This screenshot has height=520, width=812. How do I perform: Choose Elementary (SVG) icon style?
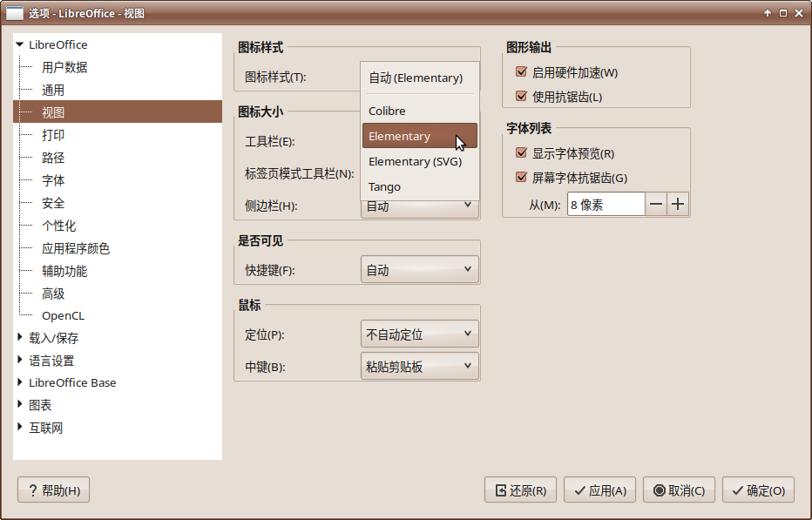tap(419, 161)
